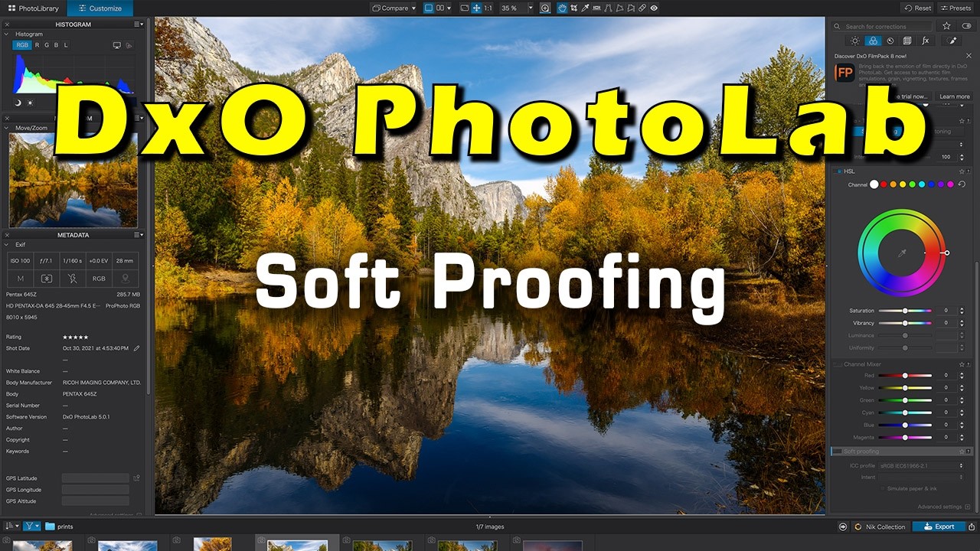Click in Search for corrections field
This screenshot has width=980, height=551.
coord(883,26)
